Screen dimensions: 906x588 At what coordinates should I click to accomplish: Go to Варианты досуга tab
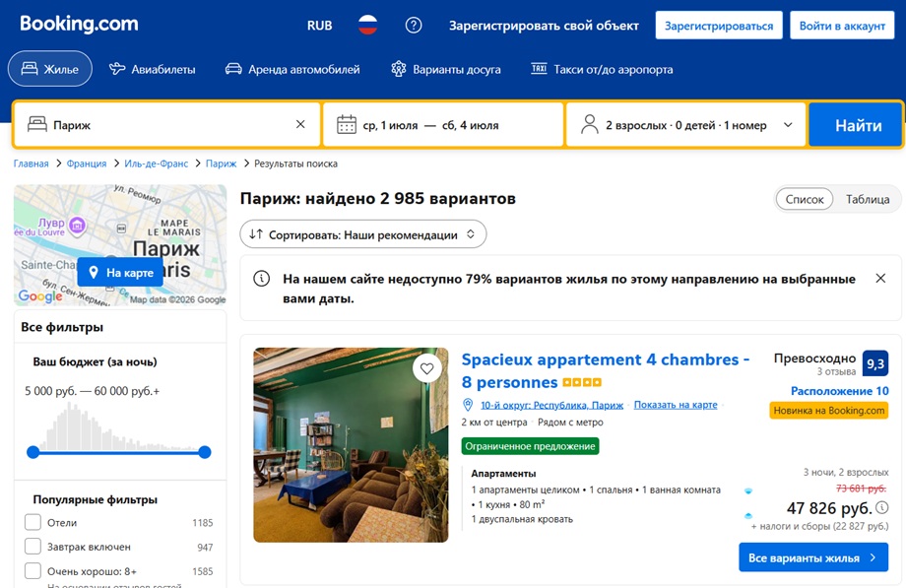coord(445,69)
